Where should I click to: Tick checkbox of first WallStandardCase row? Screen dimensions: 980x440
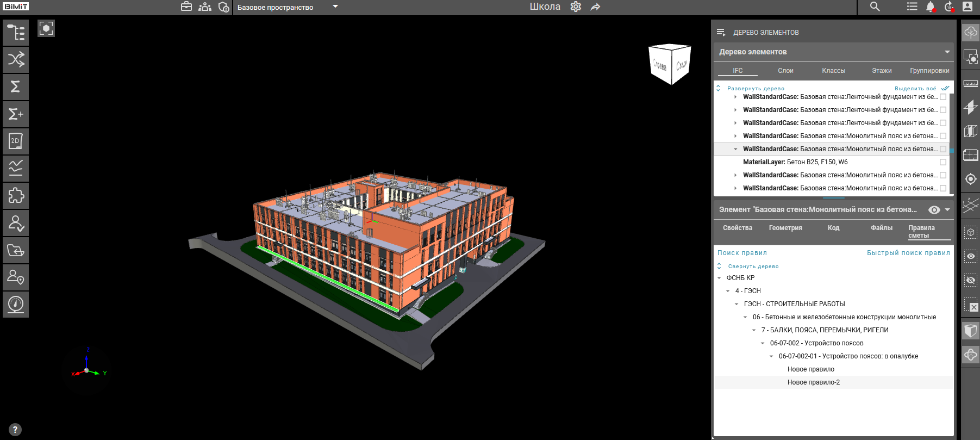point(943,97)
